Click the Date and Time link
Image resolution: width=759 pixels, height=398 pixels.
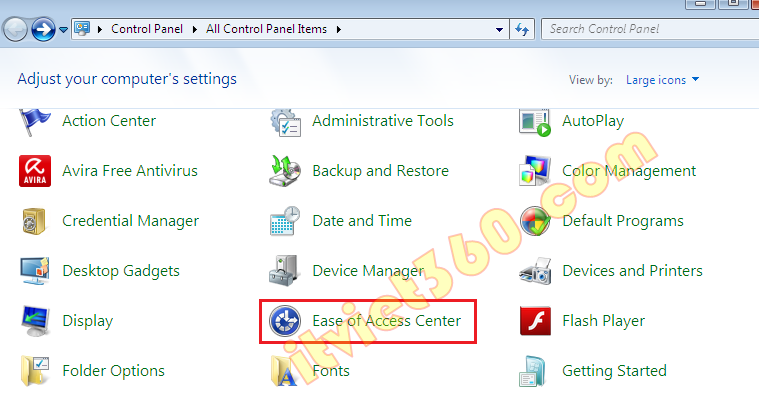[x=362, y=221]
